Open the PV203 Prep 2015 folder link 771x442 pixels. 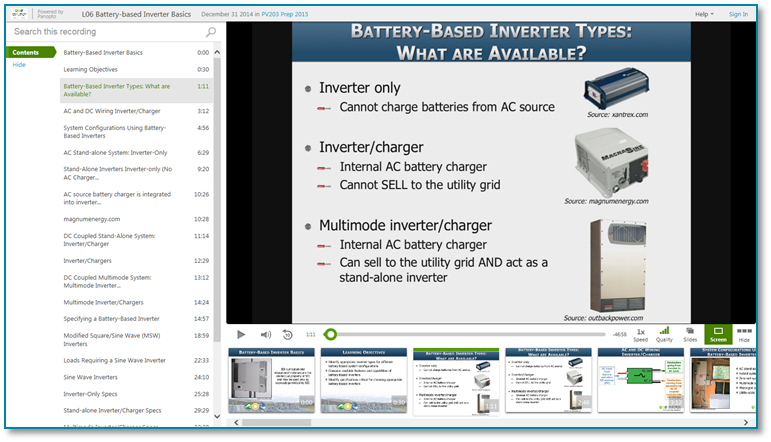click(285, 14)
